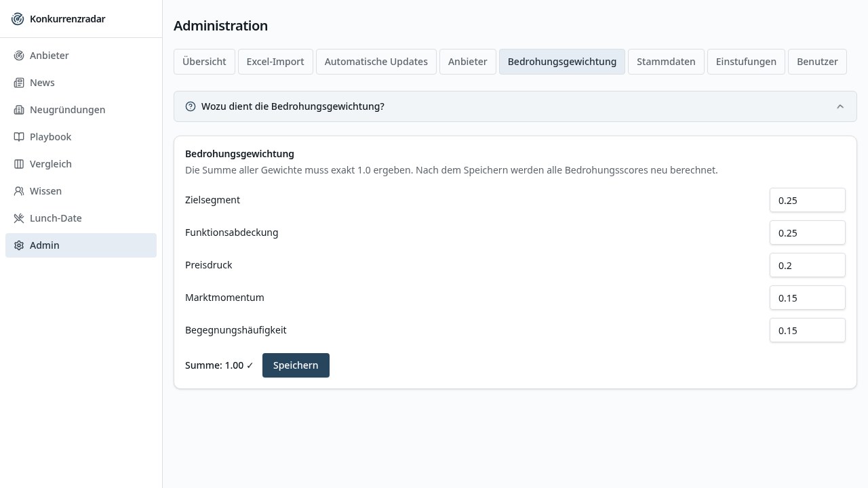
Task: Open the Wissen page link
Action: pos(81,191)
